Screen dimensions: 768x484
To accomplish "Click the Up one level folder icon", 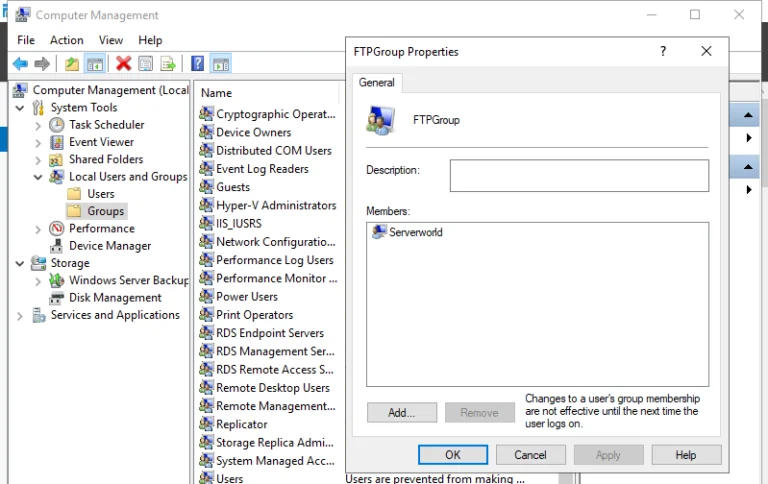I will click(72, 64).
